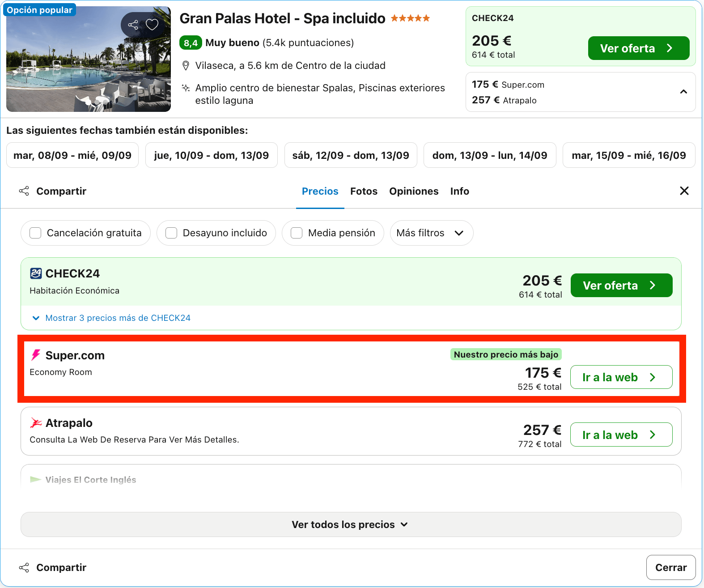704x588 pixels.
Task: Click 257 € Atrapalo in summary box
Action: point(504,100)
